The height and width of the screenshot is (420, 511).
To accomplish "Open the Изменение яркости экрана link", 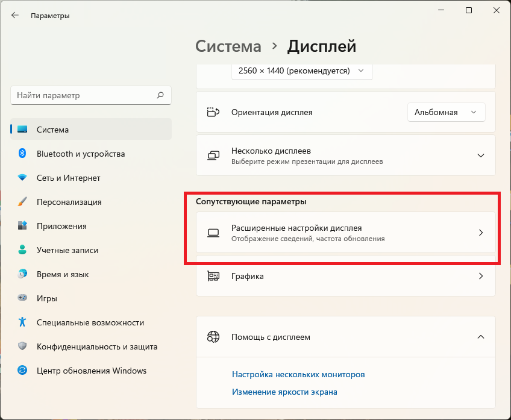I will point(284,392).
